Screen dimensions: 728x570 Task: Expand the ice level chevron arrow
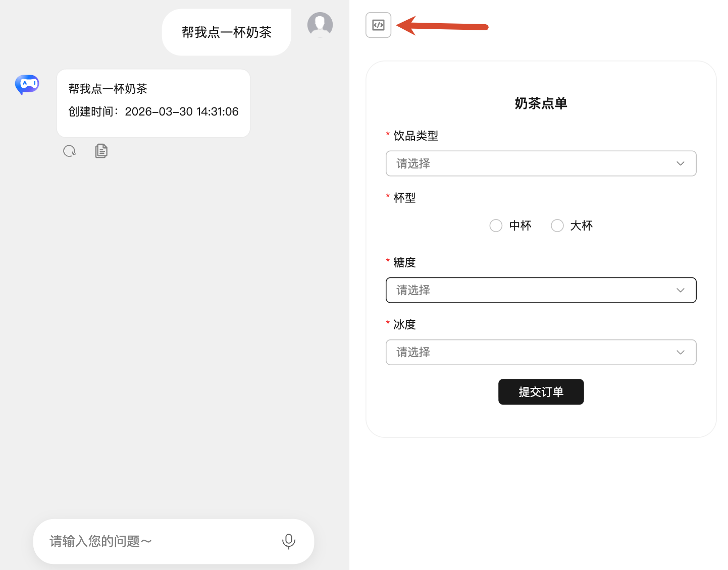680,352
